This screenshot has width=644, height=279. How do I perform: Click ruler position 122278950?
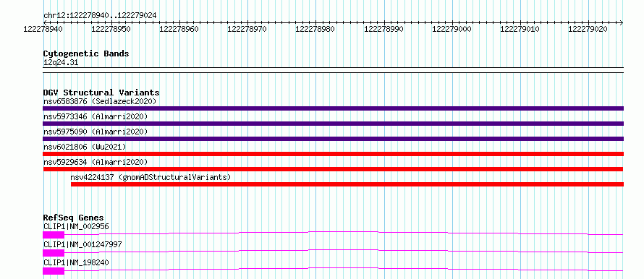111,29
